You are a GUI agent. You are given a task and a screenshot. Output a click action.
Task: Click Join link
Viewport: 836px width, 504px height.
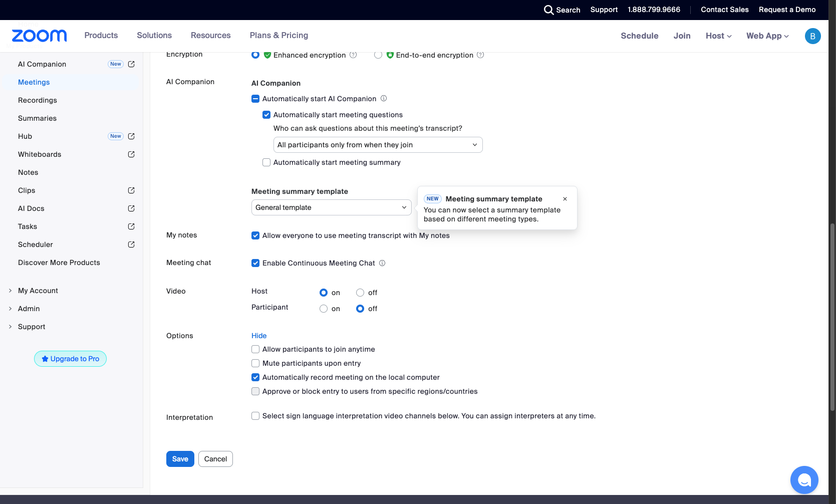(x=682, y=36)
